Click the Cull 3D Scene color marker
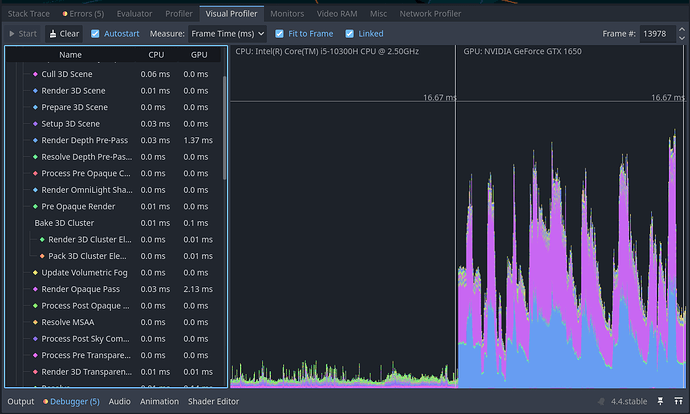This screenshot has height=414, width=690. pyautogui.click(x=36, y=74)
